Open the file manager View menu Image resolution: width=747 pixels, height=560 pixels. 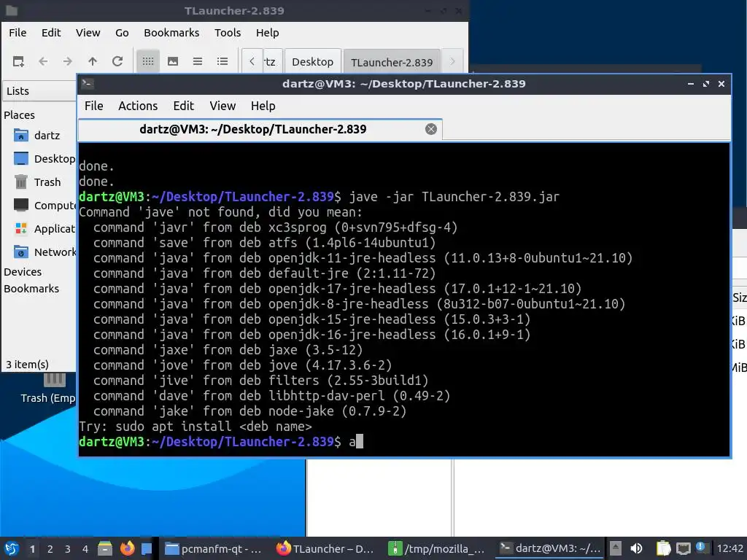(88, 33)
